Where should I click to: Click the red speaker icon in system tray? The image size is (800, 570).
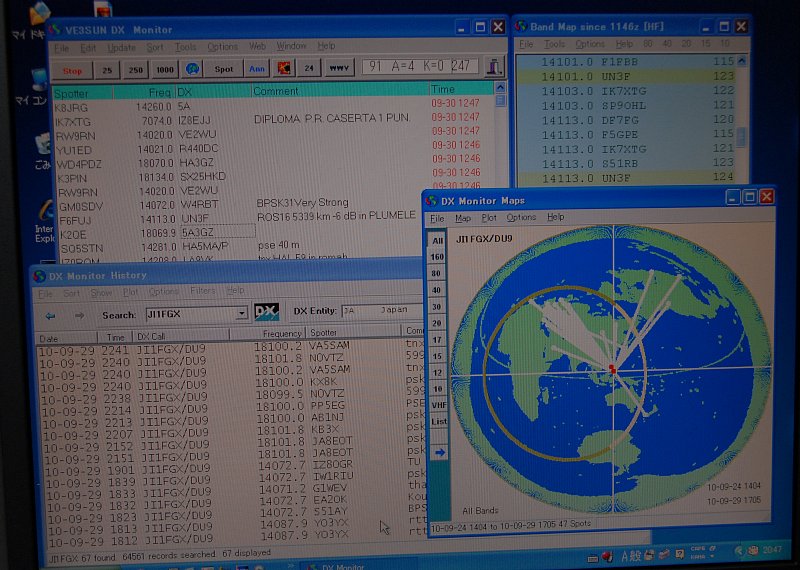tap(607, 556)
